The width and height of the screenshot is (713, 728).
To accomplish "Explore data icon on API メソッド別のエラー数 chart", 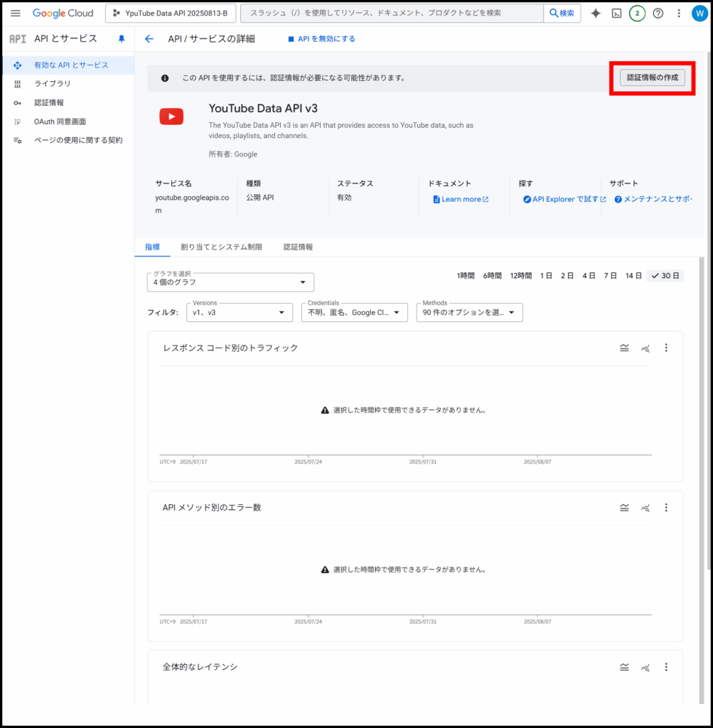I will [x=645, y=508].
